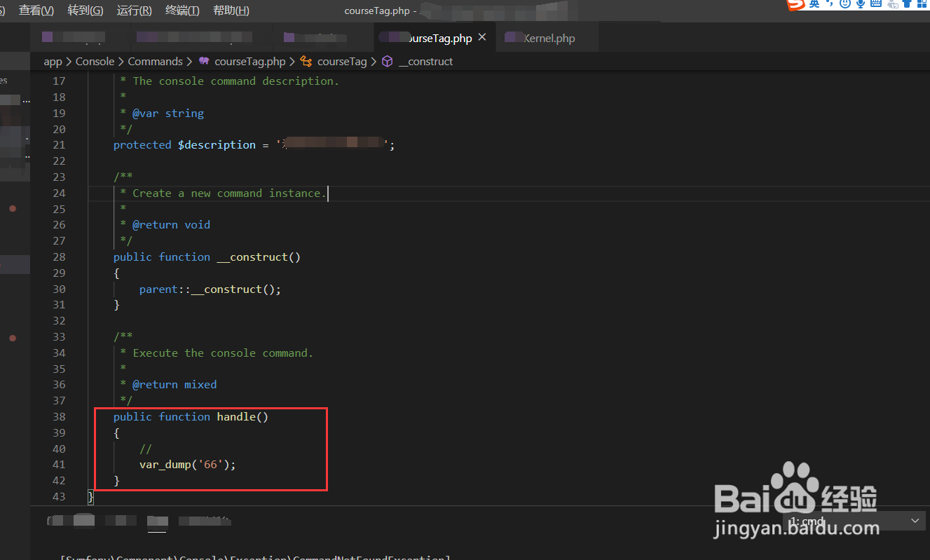Screen dimensions: 930x560
Task: Click the IME microphone voice input icon
Action: click(861, 4)
